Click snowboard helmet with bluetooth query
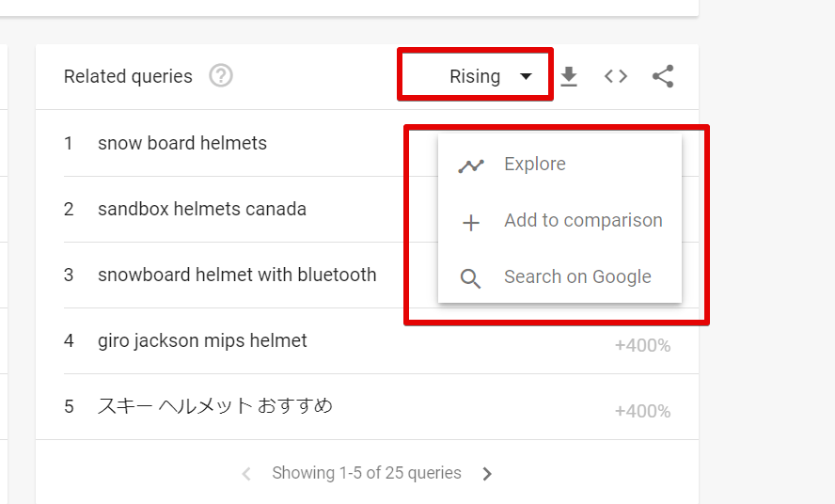The image size is (835, 504). 237,275
